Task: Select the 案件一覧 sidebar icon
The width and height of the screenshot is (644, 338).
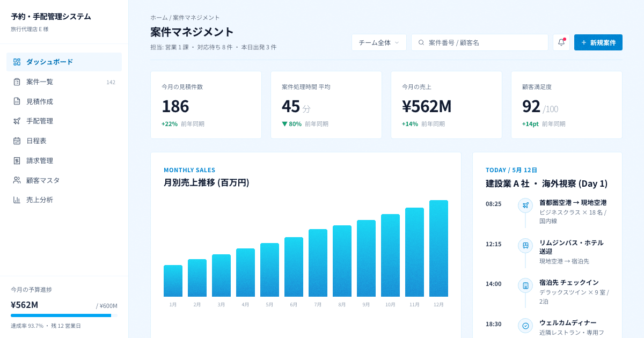Action: tap(16, 82)
